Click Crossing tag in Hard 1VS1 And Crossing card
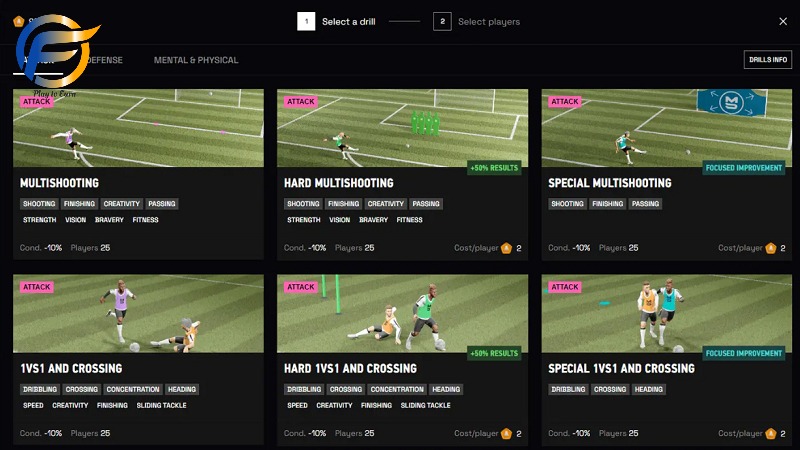This screenshot has width=800, height=450. (345, 389)
